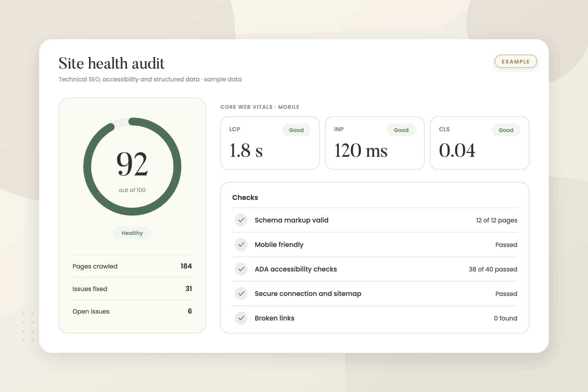Click Passed in the Mobile friendly row

(x=506, y=245)
